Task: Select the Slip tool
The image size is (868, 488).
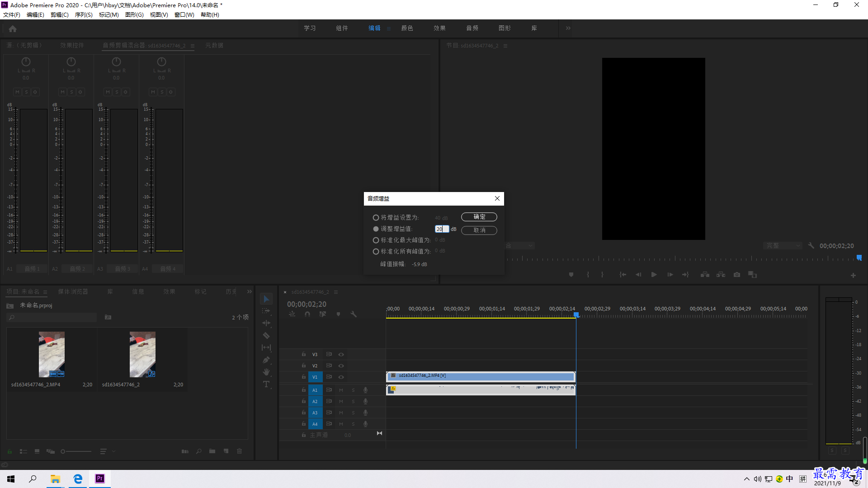Action: tap(266, 347)
